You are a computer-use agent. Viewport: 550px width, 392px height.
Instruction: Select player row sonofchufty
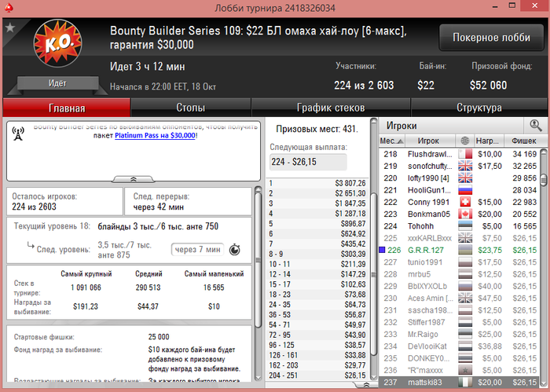point(460,166)
